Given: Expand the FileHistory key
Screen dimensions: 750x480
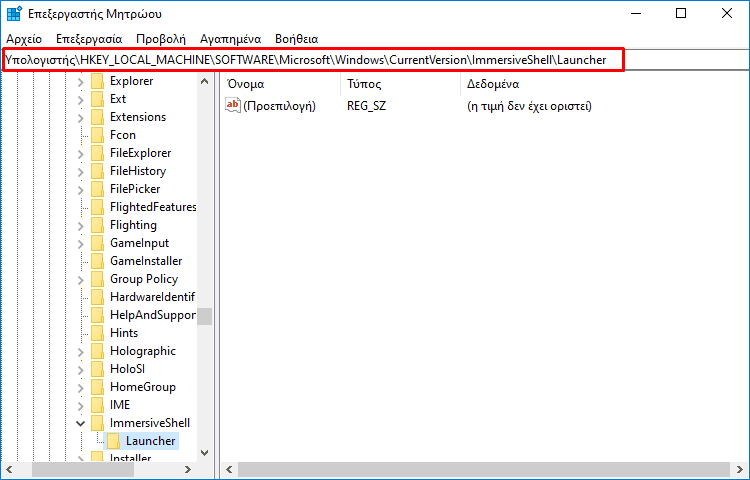Looking at the screenshot, I should point(80,172).
